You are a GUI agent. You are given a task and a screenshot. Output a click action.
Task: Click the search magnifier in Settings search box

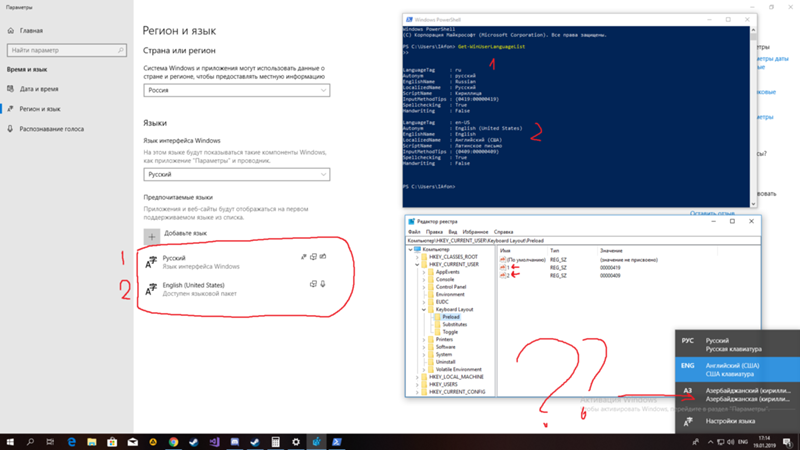pos(120,50)
